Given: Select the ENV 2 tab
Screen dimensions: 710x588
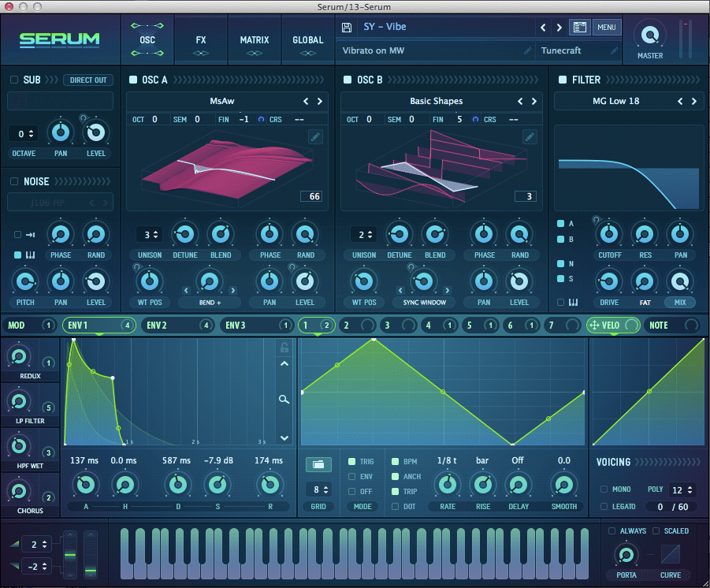Looking at the screenshot, I should coord(177,326).
